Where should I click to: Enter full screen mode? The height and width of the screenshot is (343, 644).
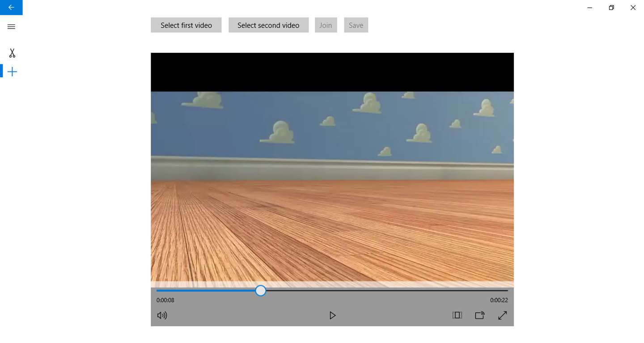point(503,315)
